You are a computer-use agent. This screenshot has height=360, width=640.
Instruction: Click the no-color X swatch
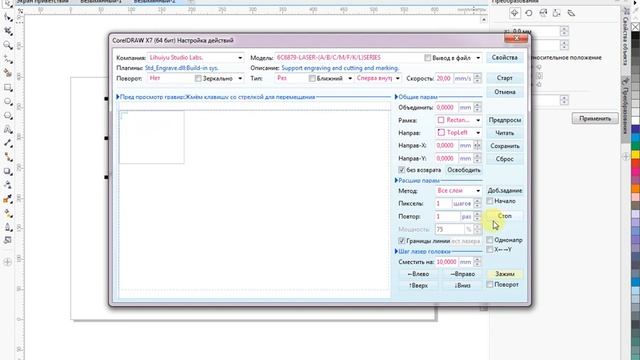point(636,27)
